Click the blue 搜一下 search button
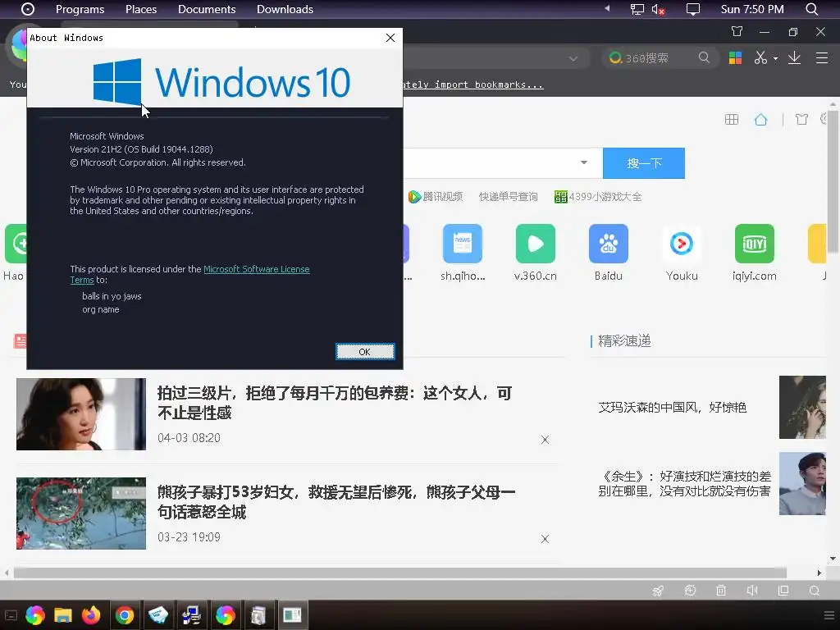 point(644,163)
